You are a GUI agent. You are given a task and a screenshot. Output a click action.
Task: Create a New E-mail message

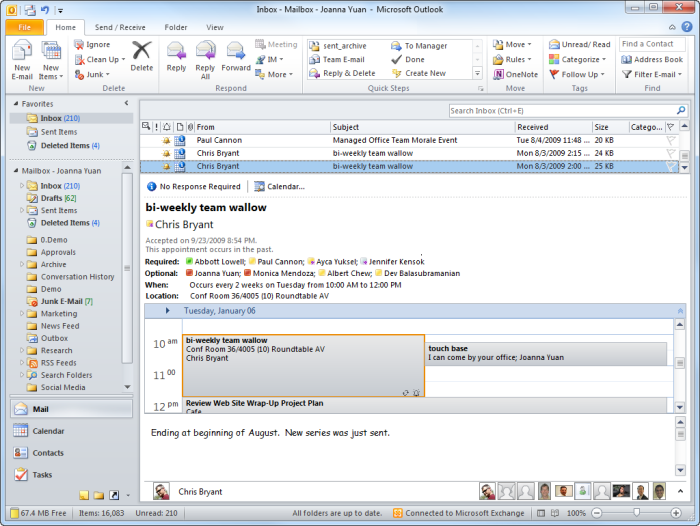(x=22, y=60)
